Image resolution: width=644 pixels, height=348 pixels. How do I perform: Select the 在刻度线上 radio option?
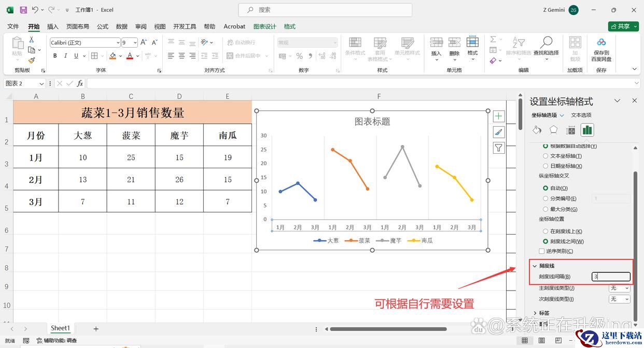click(x=545, y=231)
